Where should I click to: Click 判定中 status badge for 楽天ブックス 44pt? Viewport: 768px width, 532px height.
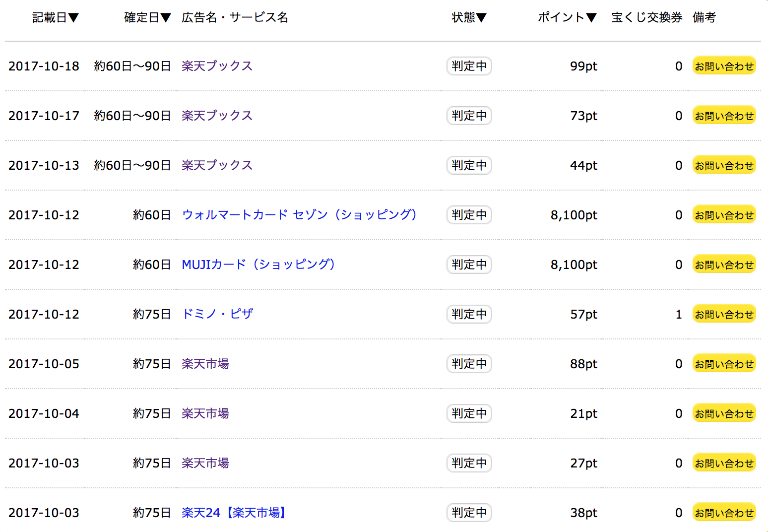click(469, 165)
